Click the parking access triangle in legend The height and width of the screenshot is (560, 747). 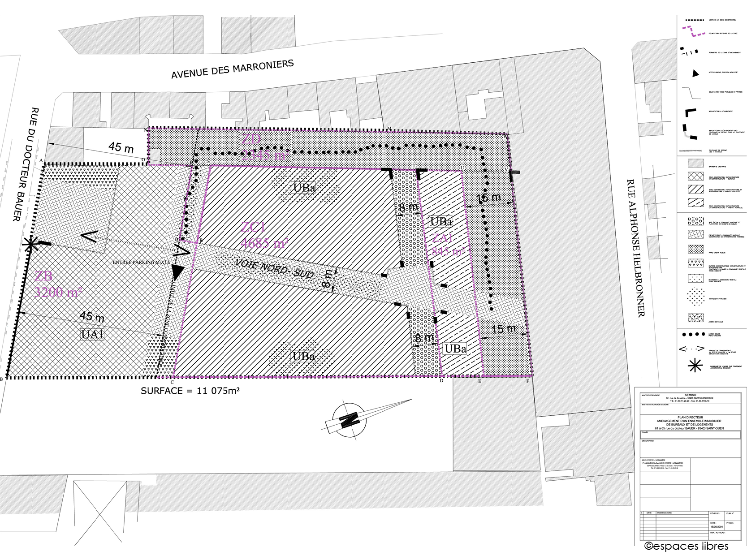tap(695, 73)
